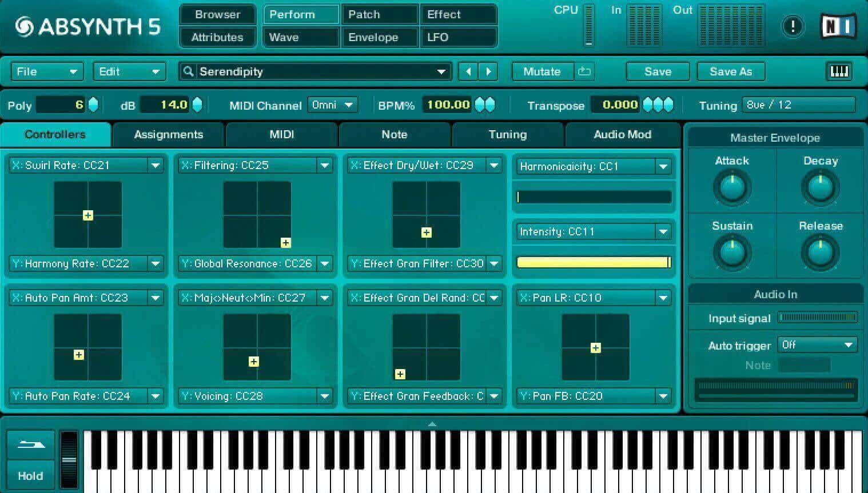This screenshot has height=493, width=868.
Task: Open the MIDI Channel Omni dropdown
Action: pos(333,105)
